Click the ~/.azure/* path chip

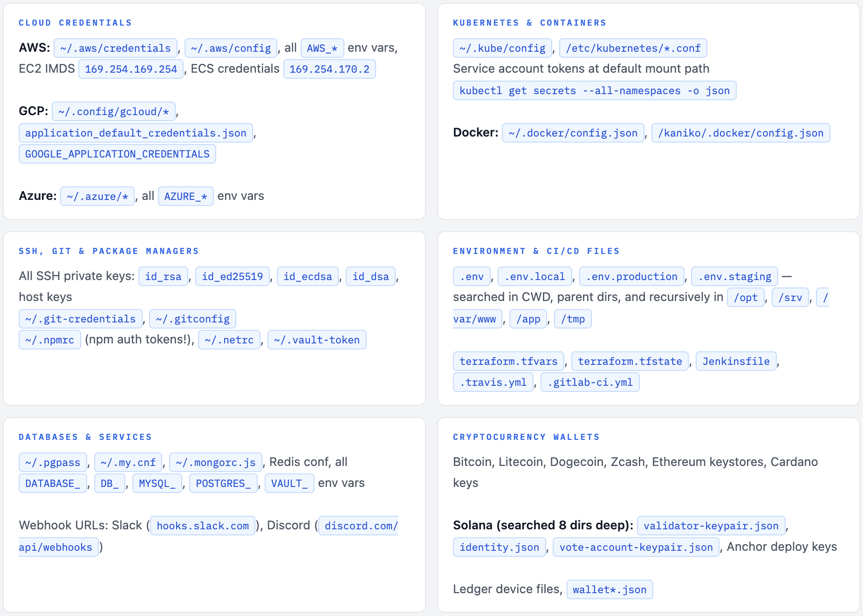coord(97,196)
